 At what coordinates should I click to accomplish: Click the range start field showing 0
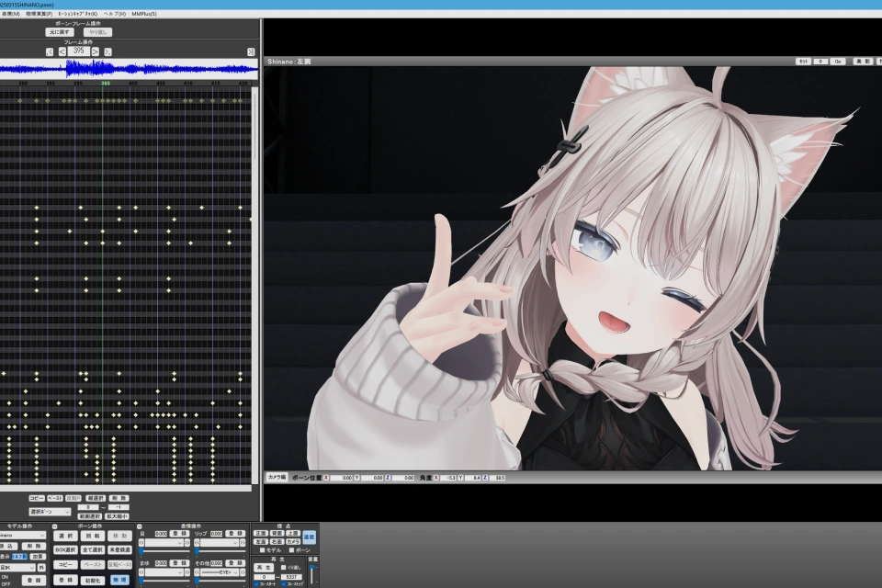click(88, 507)
